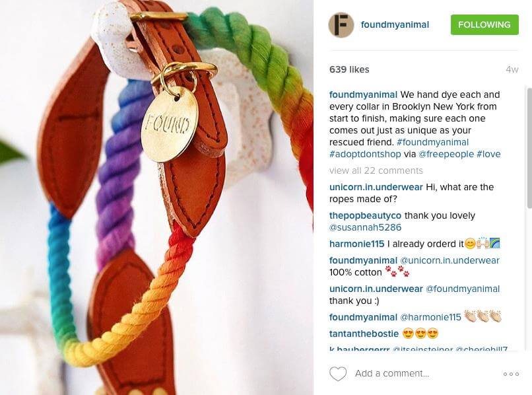Open the #adoptdontshop hashtag
The image size is (532, 395).
(365, 154)
